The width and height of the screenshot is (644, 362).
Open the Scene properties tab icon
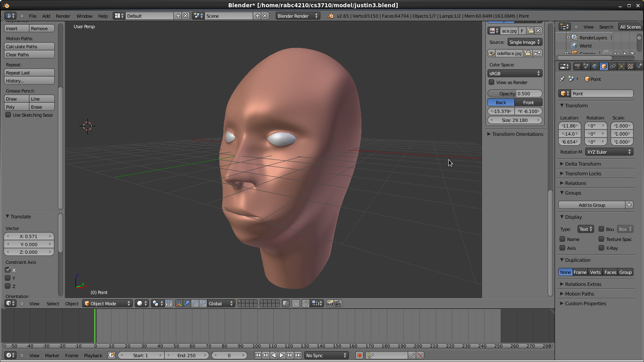[x=586, y=66]
